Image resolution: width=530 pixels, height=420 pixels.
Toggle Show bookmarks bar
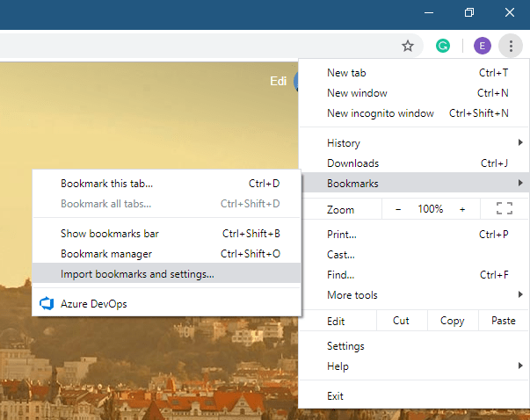[166, 234]
